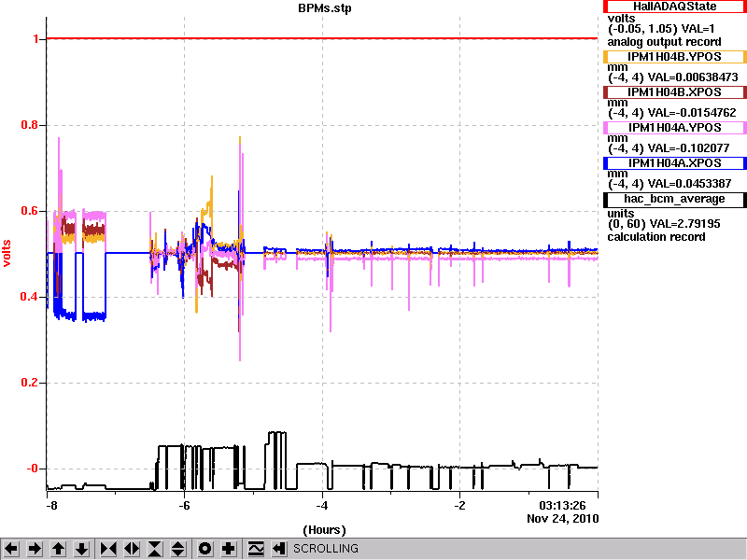Zoom out on the vertical axis (up-down triangles)

178,549
